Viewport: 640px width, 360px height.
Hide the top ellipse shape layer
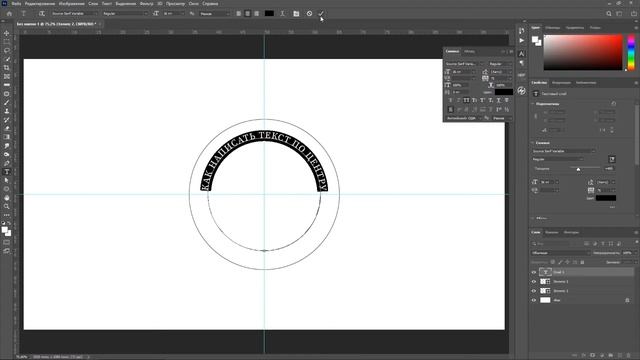click(x=533, y=282)
